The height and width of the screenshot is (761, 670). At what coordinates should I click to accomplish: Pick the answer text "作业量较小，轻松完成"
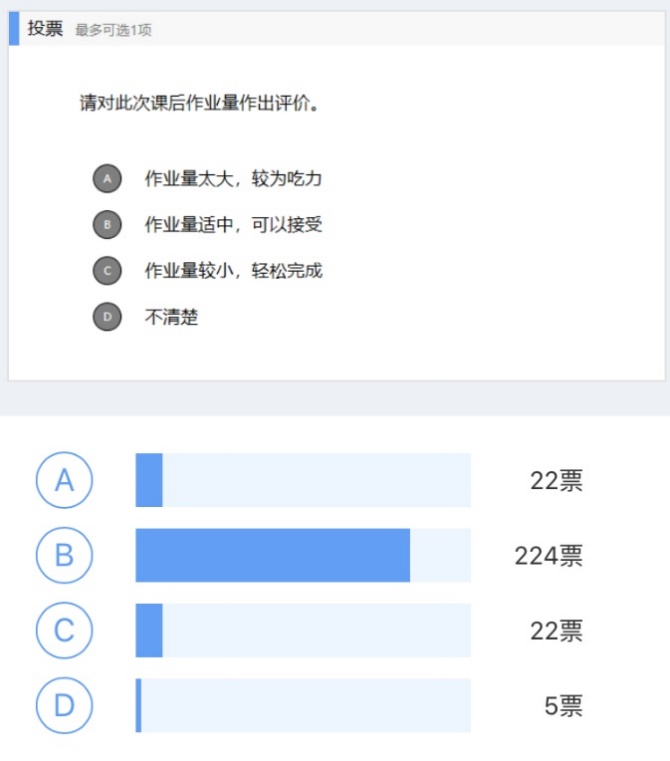[233, 270]
